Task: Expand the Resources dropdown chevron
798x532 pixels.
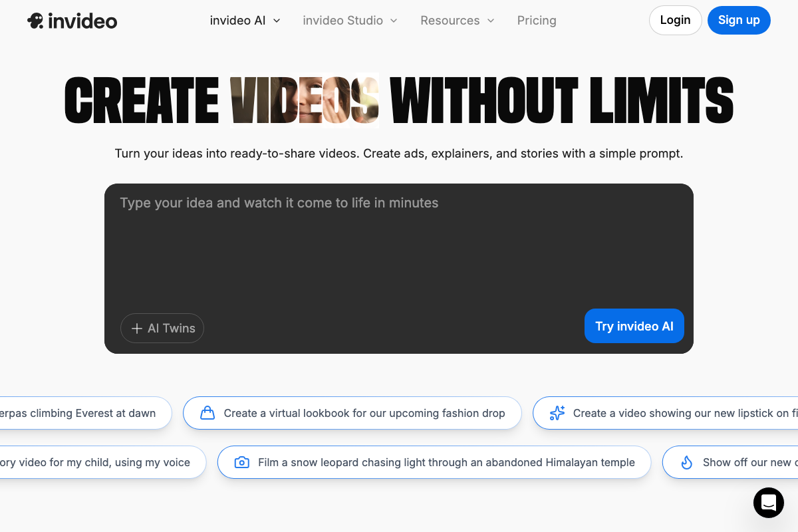Action: (491, 21)
